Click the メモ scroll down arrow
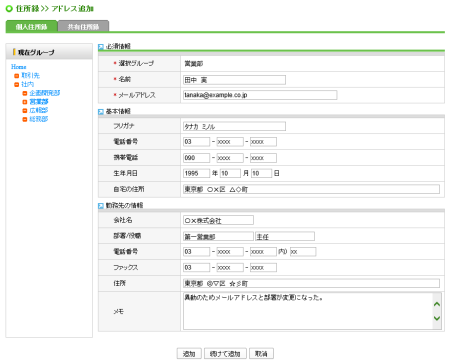Viewport: 450px width, 363px height. pyautogui.click(x=437, y=318)
